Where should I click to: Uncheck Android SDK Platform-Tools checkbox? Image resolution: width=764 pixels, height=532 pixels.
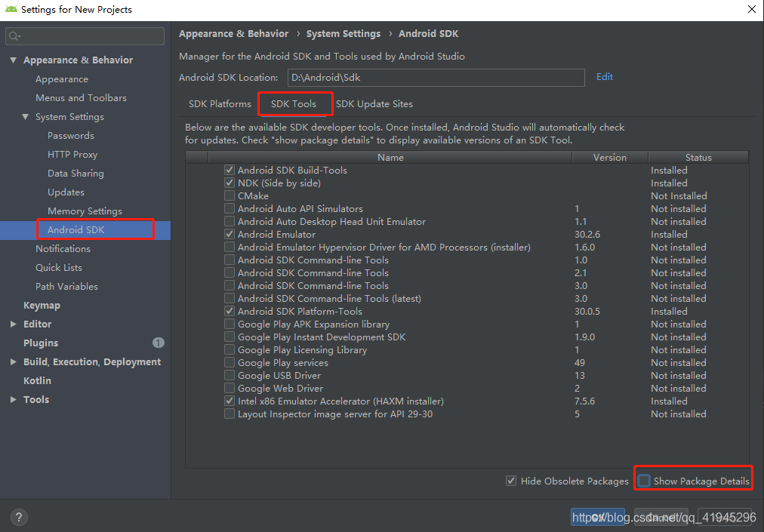[229, 312]
